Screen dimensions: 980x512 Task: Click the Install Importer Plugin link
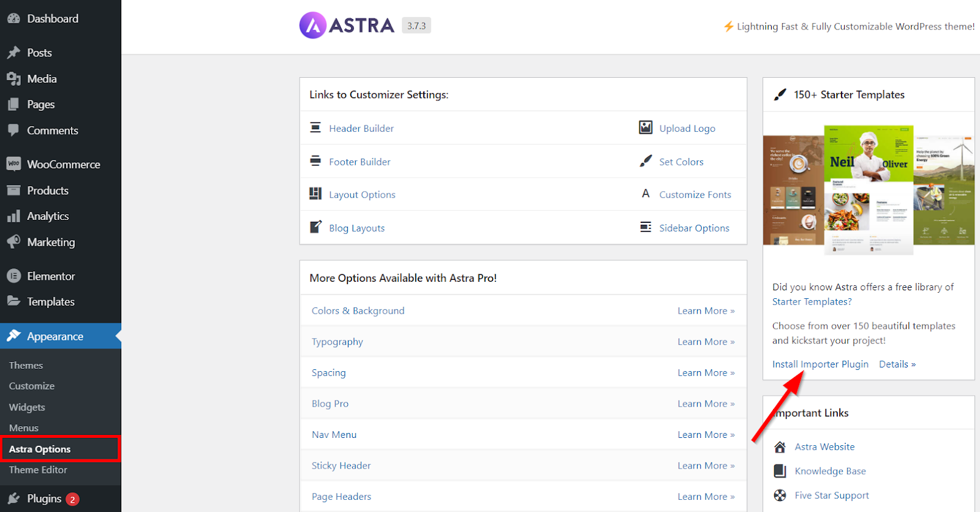[820, 364]
